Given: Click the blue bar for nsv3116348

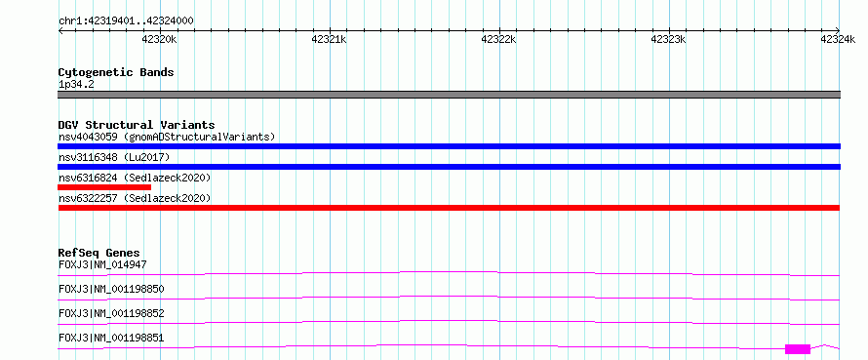Looking at the screenshot, I should [449, 167].
